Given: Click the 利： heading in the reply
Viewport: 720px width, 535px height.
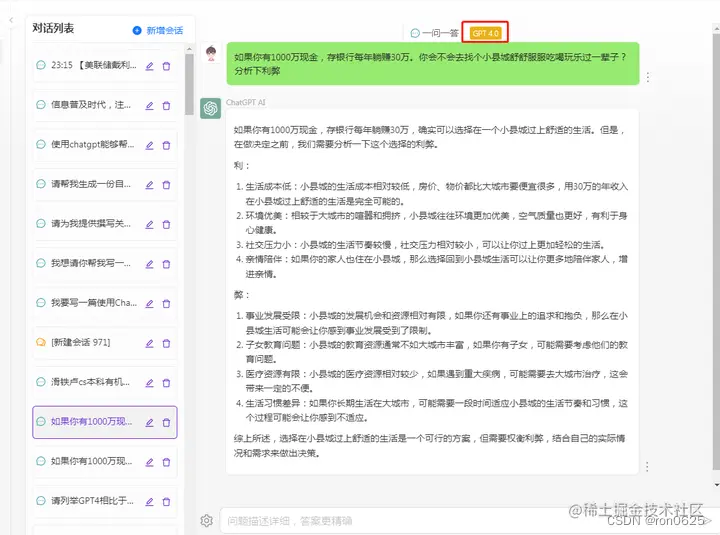Looking at the screenshot, I should tap(242, 166).
